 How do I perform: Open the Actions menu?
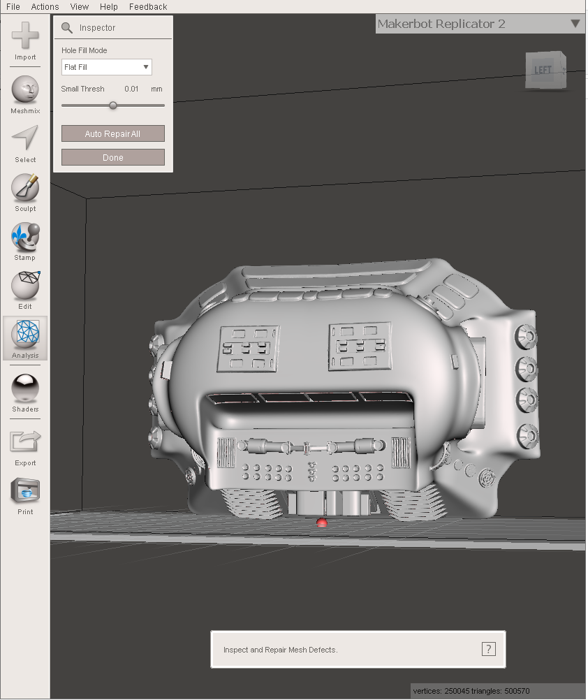point(45,7)
